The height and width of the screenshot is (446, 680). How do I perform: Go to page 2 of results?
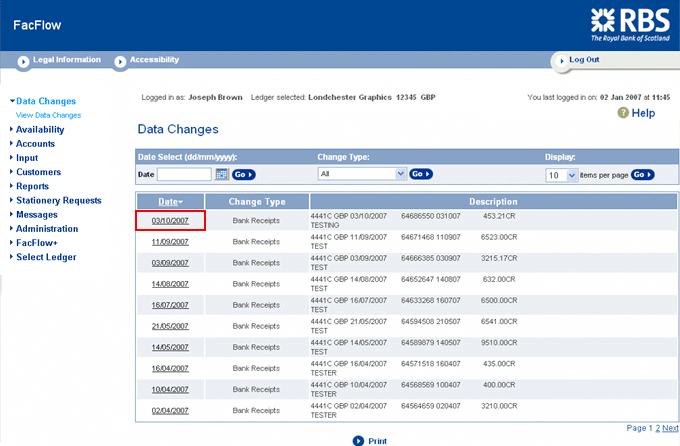[x=657, y=428]
